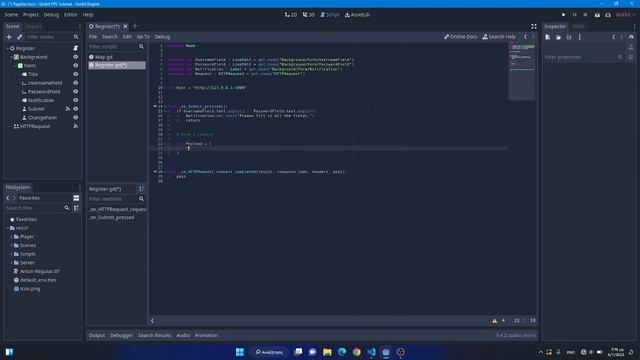Screen dimensions: 640x360
Task: Toggle visibility of PasswordField node
Action: point(76,92)
